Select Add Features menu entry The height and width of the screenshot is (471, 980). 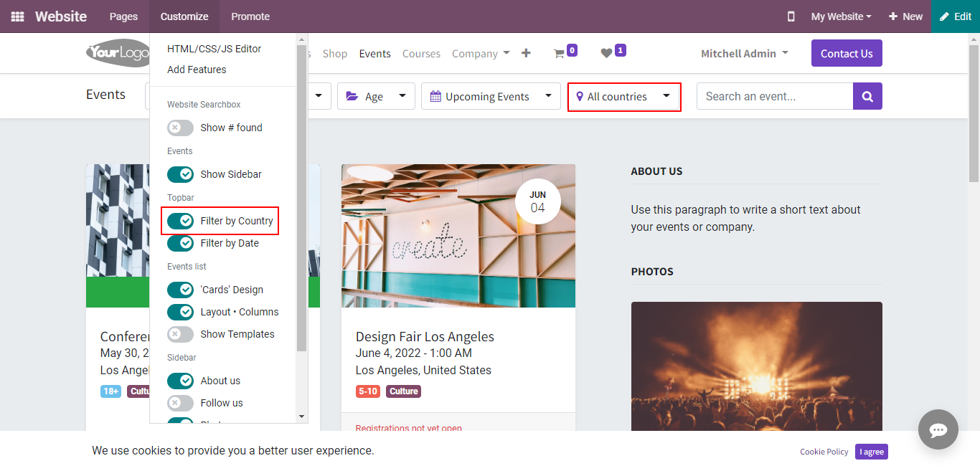197,70
